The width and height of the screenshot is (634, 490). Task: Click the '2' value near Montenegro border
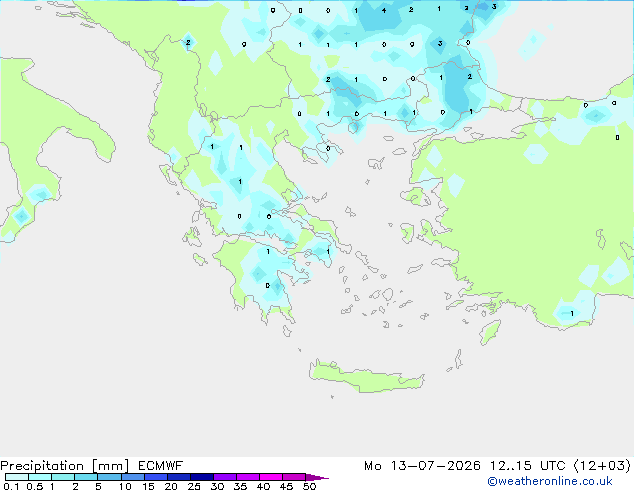pyautogui.click(x=188, y=42)
